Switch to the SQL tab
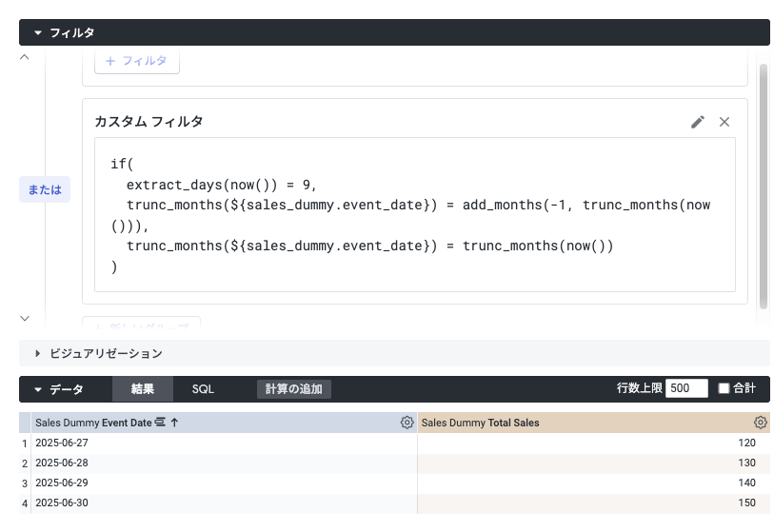 [x=203, y=389]
